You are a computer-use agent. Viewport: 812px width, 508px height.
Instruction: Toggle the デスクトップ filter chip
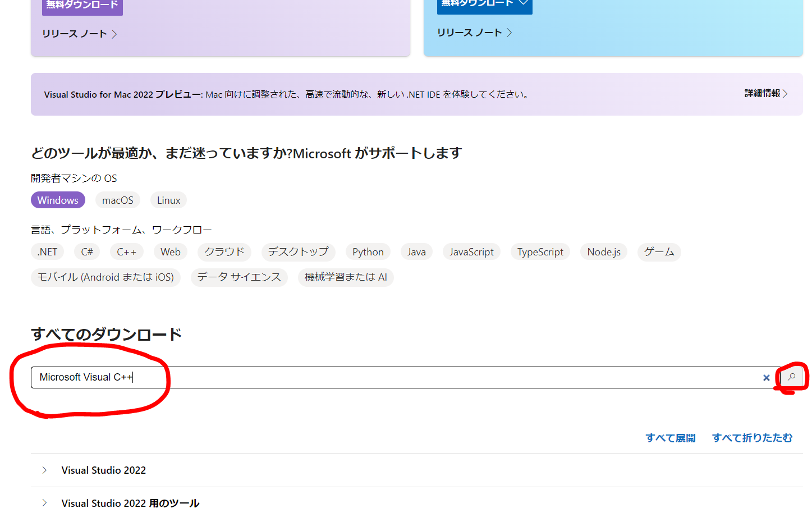[x=299, y=252]
